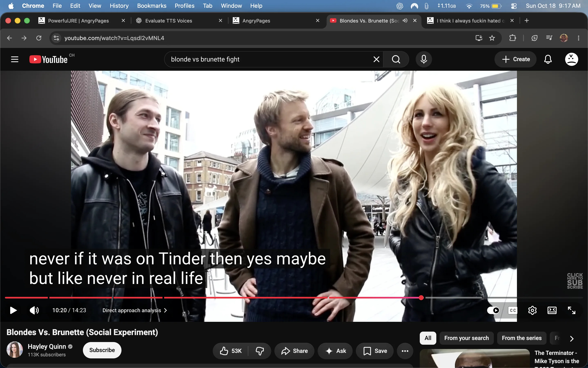Mute the video with the volume icon
The image size is (588, 368).
pyautogui.click(x=34, y=310)
